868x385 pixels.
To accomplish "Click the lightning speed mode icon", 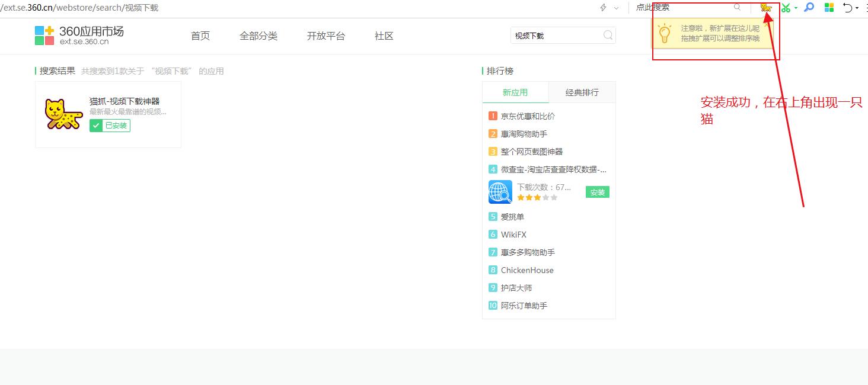I will (x=602, y=7).
